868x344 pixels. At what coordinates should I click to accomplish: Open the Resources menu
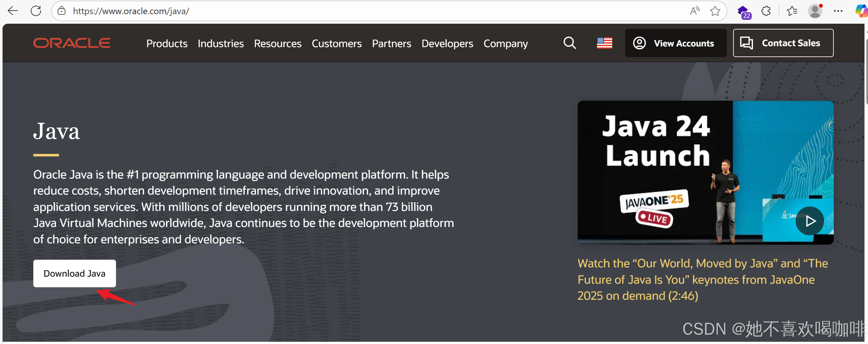pos(278,44)
